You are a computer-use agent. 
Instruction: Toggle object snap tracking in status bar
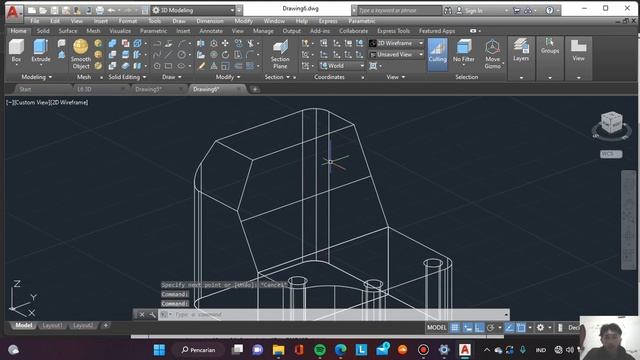509,327
